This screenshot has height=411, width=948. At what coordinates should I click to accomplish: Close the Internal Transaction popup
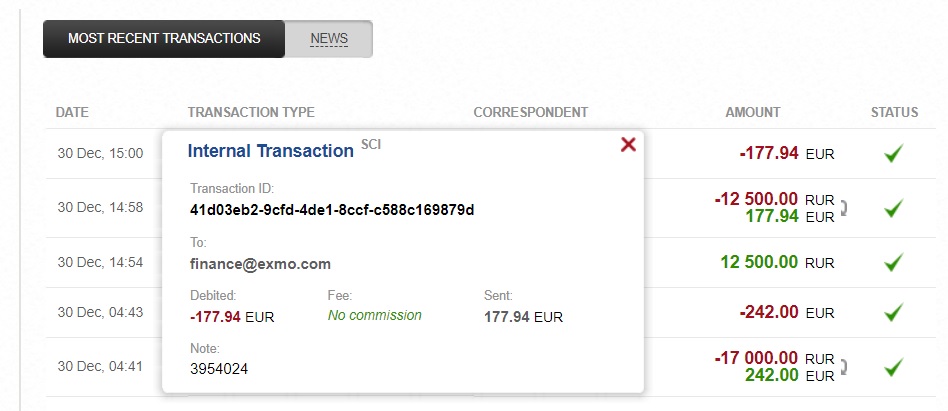628,144
